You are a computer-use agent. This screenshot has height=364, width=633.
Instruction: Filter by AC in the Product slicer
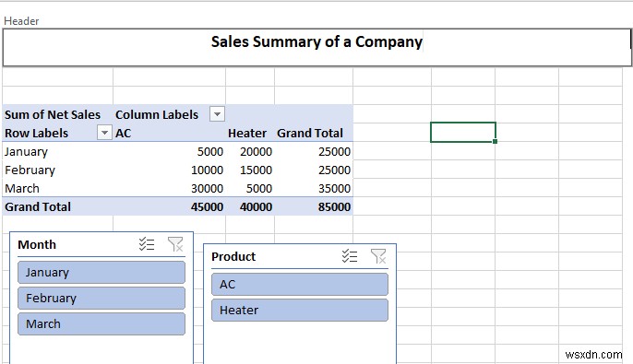pyautogui.click(x=300, y=285)
